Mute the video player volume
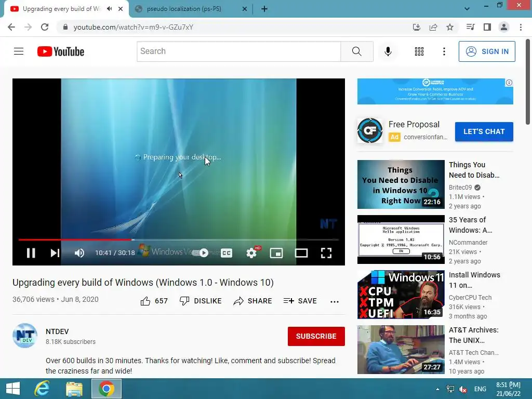 tap(79, 253)
